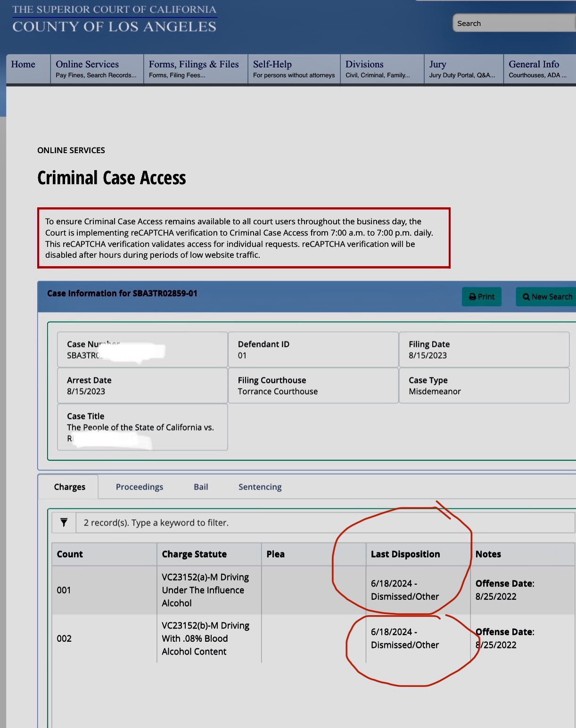This screenshot has height=728, width=576.
Task: Click the site Search field
Action: [x=514, y=24]
